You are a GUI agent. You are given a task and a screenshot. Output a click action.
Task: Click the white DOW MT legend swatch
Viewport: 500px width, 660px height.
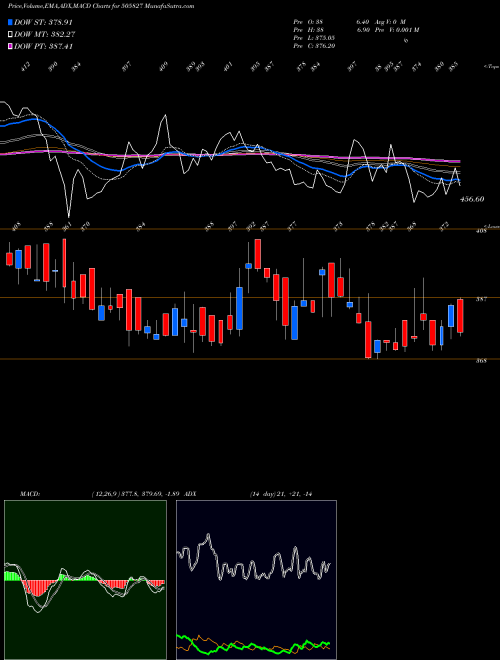10,34
